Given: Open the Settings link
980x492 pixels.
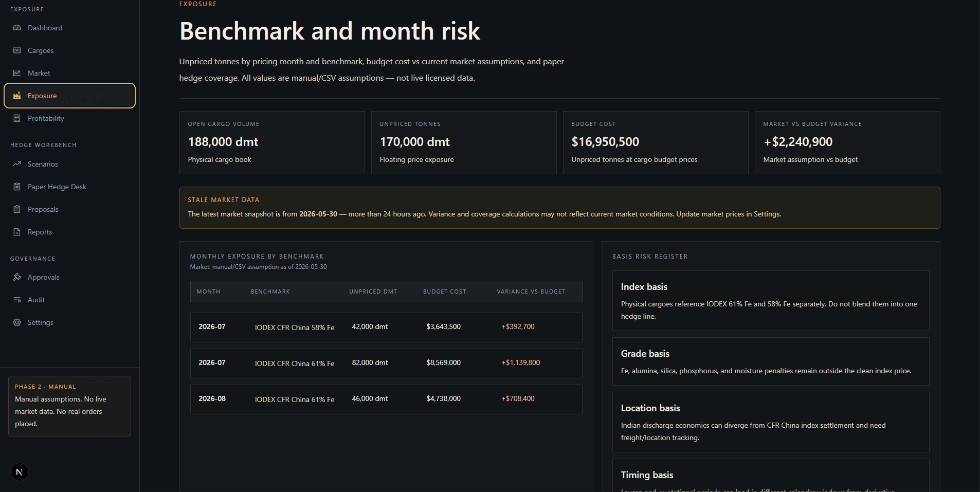Looking at the screenshot, I should coord(69,322).
